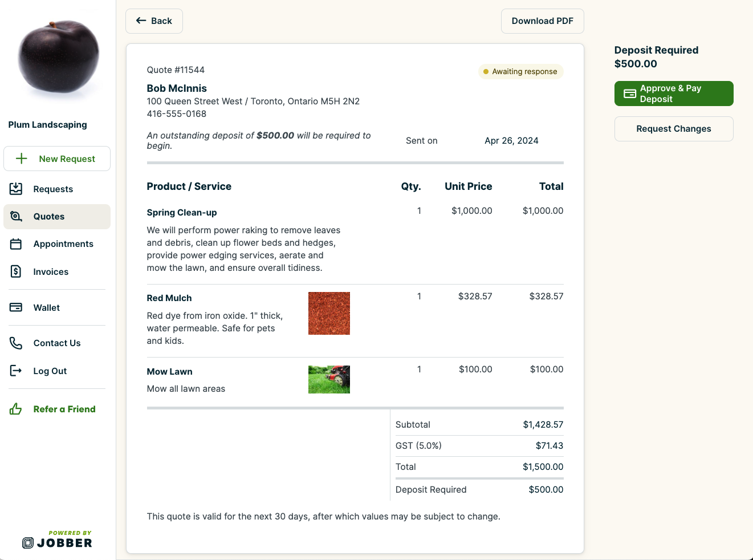Open the Wallet section
Viewport: 753px width, 560px height.
(17, 307)
